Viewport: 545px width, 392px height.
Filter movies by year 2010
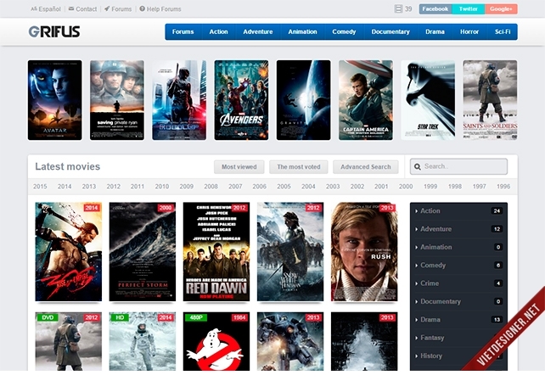coord(162,187)
